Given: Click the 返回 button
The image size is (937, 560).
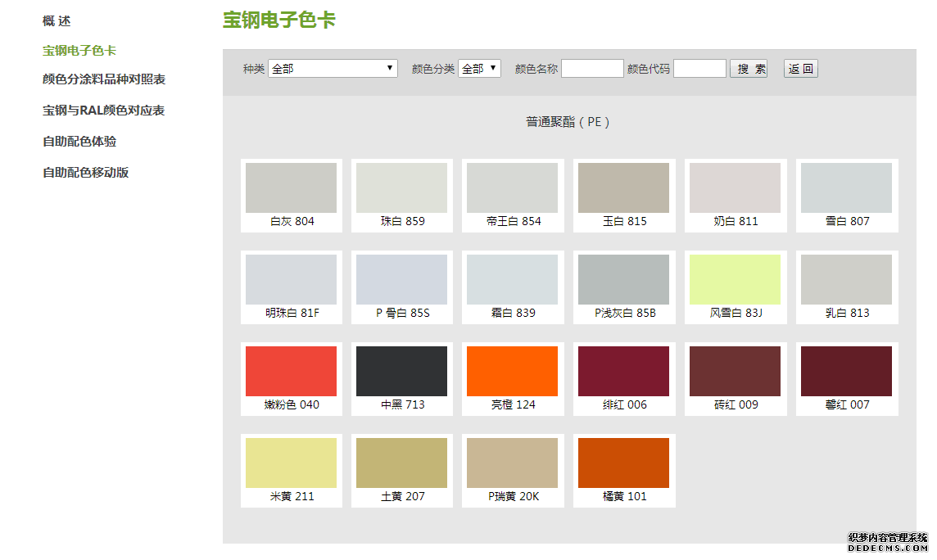Looking at the screenshot, I should click(800, 69).
